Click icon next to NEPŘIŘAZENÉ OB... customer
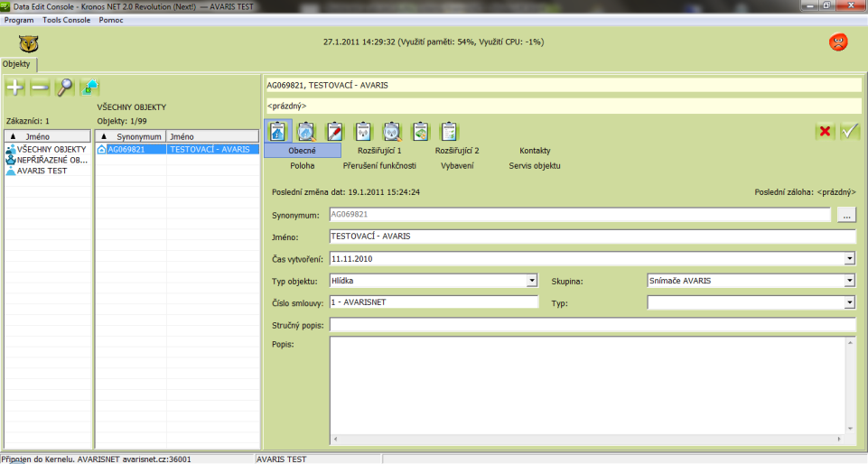Screen dimensions: 868x464 pyautogui.click(x=11, y=160)
